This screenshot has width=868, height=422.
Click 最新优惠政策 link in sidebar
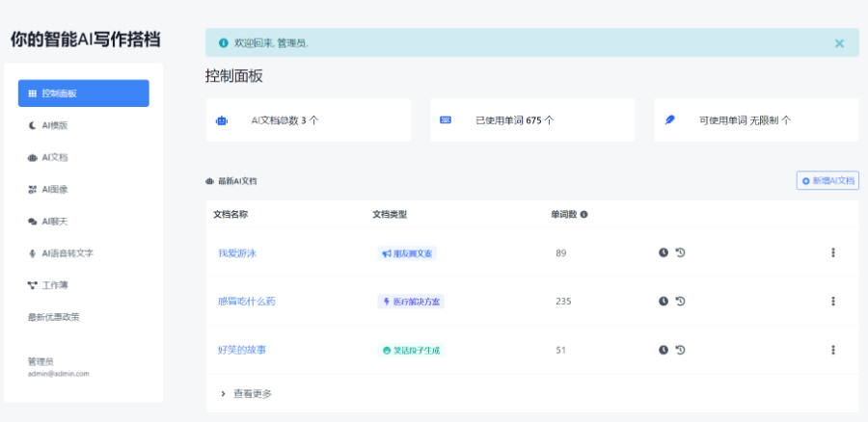tap(54, 318)
